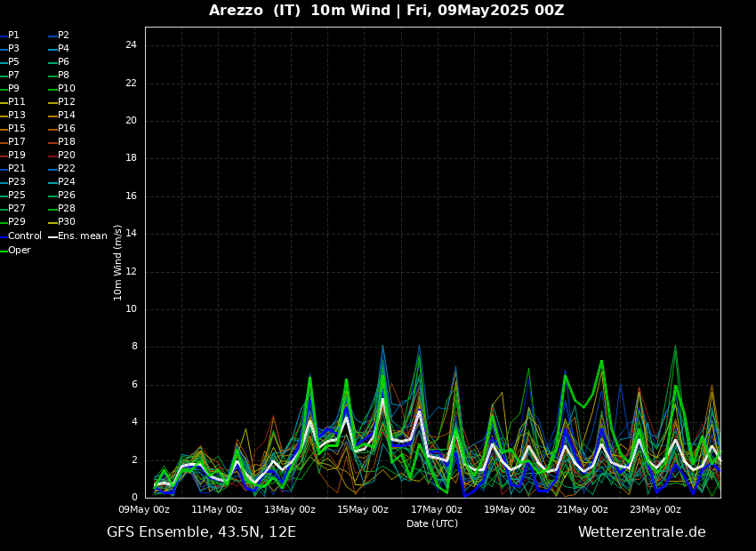Click the Date (UTC) axis title
Viewport: 756px width, 551px height.
coord(432,524)
